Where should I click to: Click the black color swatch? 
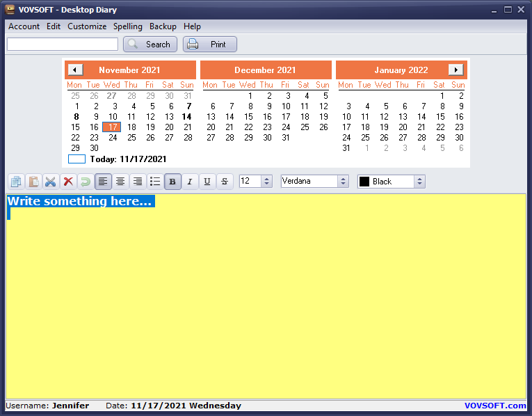click(364, 182)
